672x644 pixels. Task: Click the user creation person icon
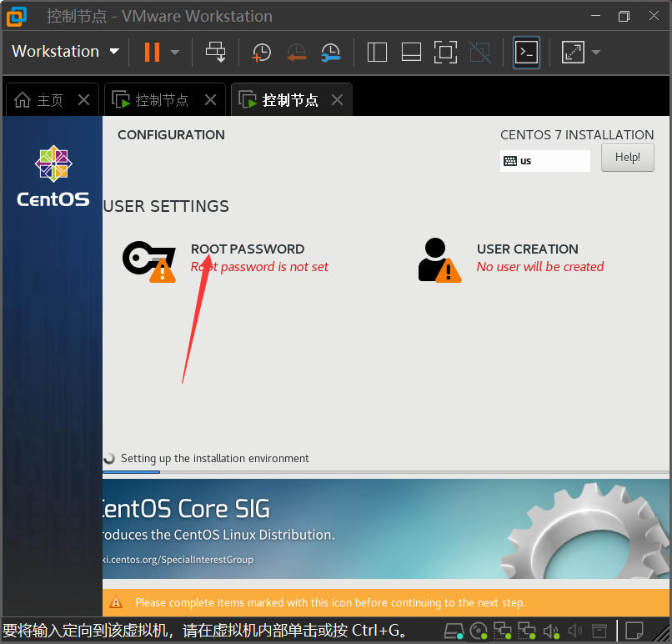pyautogui.click(x=439, y=260)
